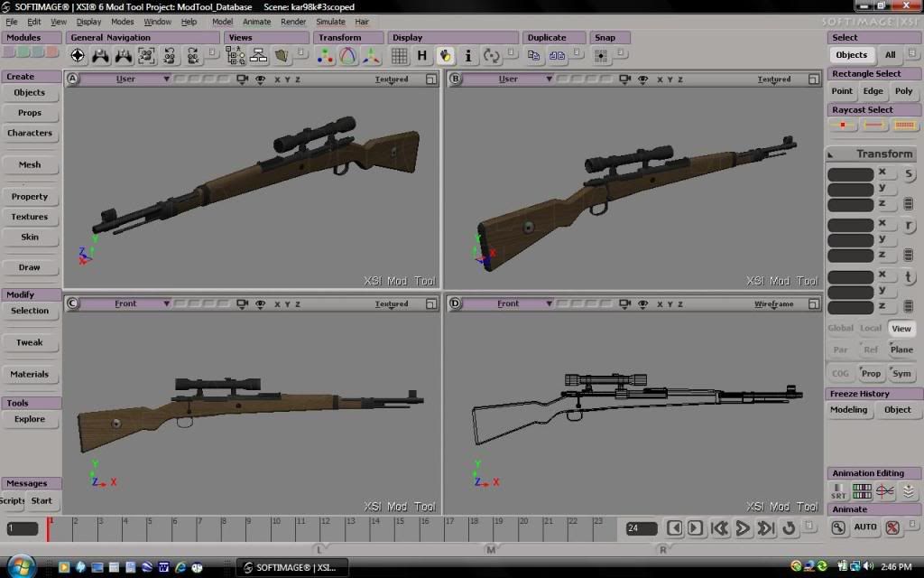Viewport: 924px width, 578px height.
Task: Click the three colored dots Transform icon
Action: (x=325, y=55)
